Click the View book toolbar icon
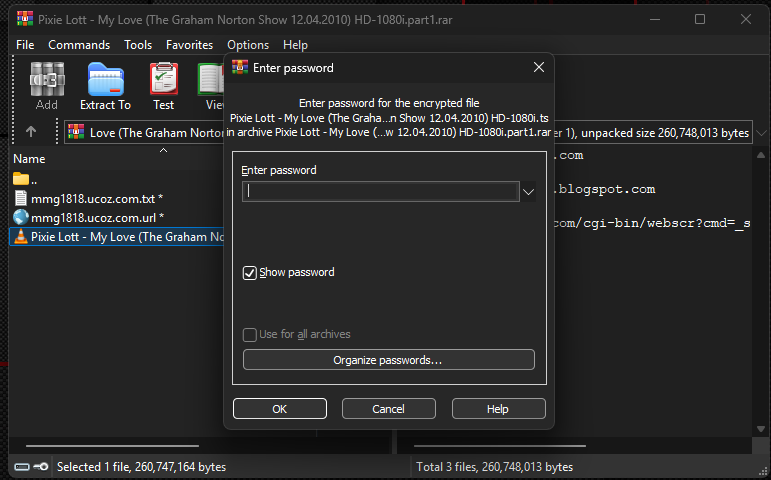Image resolution: width=771 pixels, height=480 pixels. (x=211, y=80)
